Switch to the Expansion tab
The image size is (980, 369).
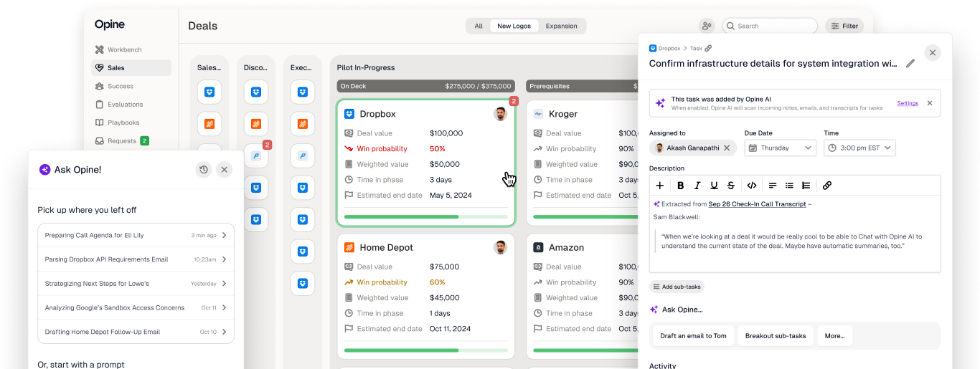click(561, 26)
